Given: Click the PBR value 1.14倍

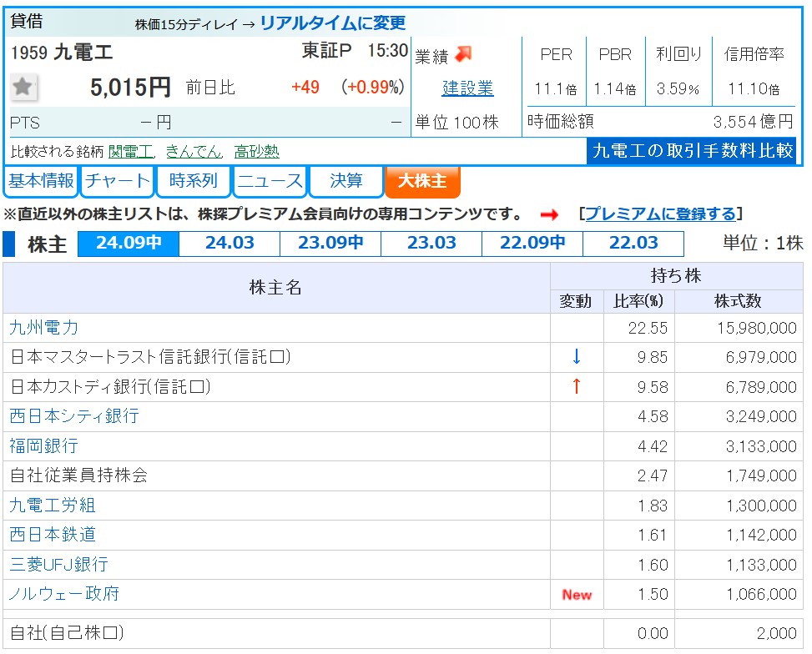Looking at the screenshot, I should 615,89.
